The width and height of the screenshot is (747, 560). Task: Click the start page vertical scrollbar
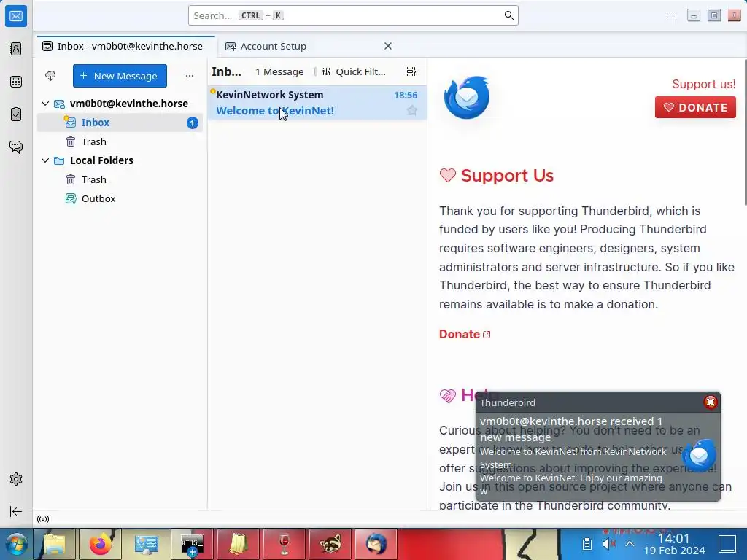(x=745, y=133)
